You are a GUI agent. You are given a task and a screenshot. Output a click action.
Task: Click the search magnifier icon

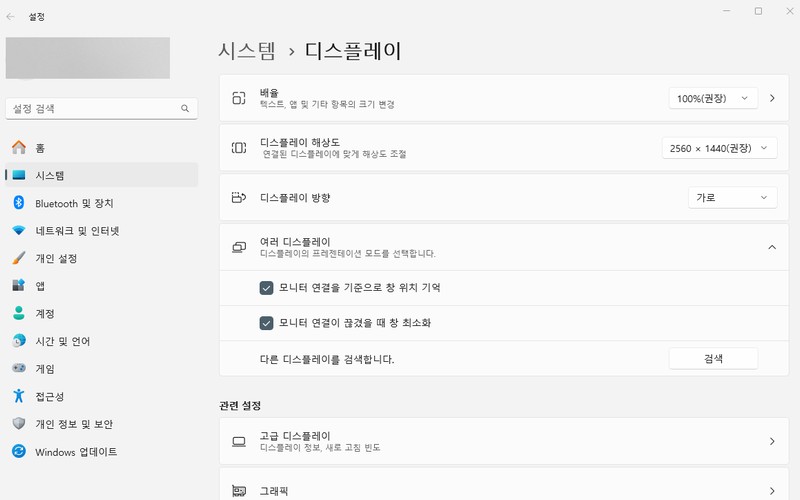[185, 109]
